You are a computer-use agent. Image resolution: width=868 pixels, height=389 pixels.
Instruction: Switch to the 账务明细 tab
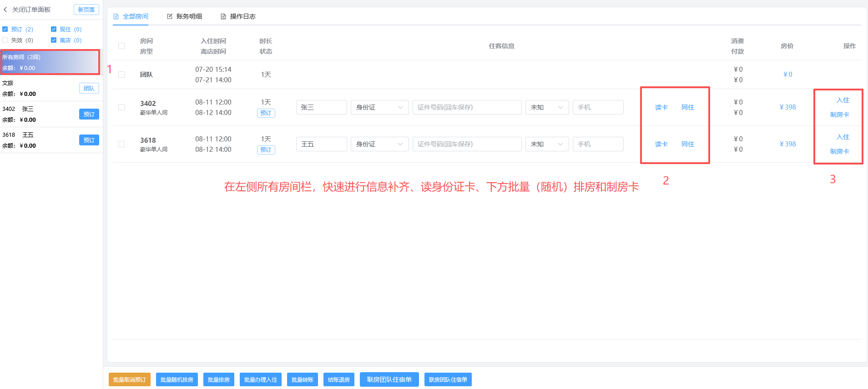(184, 16)
